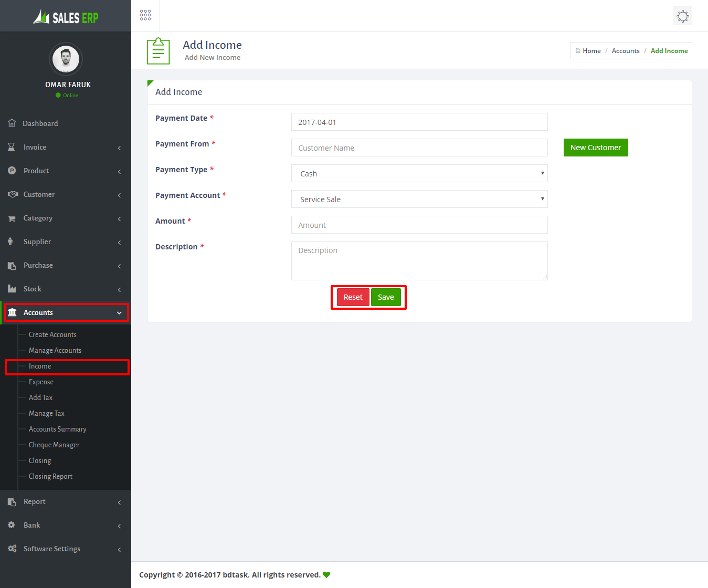Click the Bank gear icon in sidebar
The image size is (708, 588).
click(x=12, y=525)
